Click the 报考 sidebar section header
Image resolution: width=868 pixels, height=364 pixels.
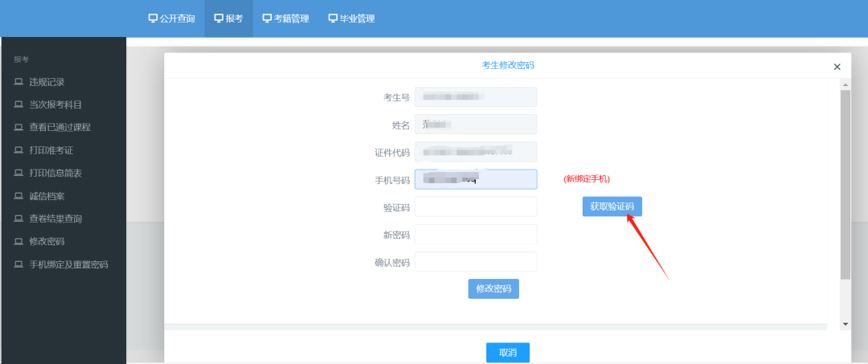(x=21, y=59)
